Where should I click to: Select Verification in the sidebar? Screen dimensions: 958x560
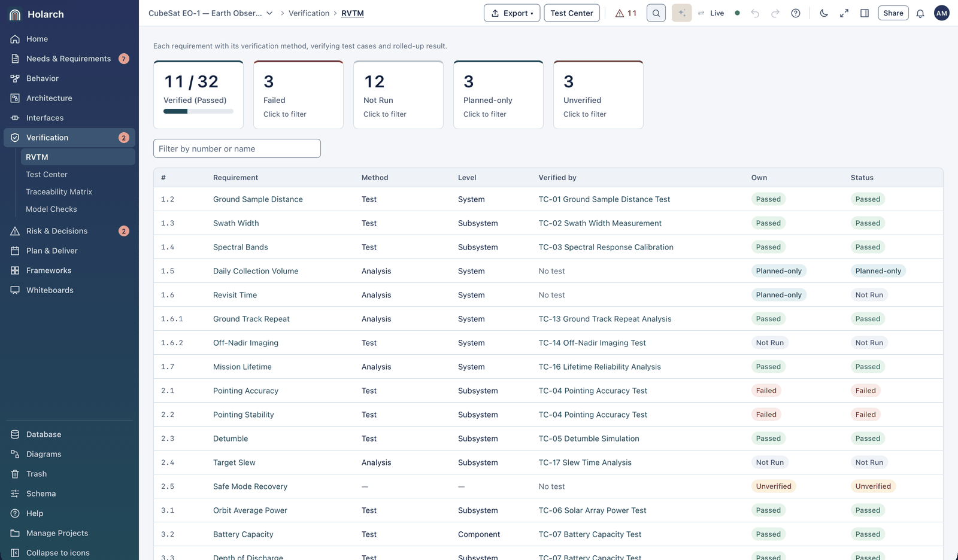pyautogui.click(x=69, y=138)
